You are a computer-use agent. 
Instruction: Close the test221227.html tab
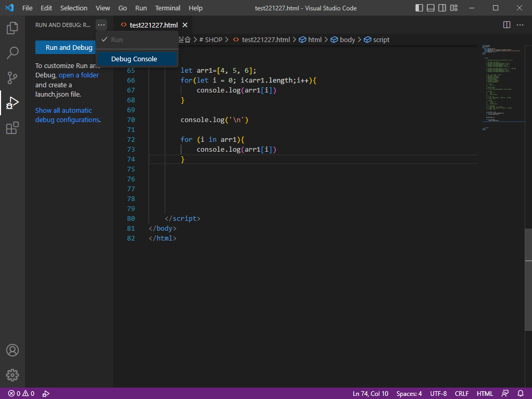[x=185, y=25]
